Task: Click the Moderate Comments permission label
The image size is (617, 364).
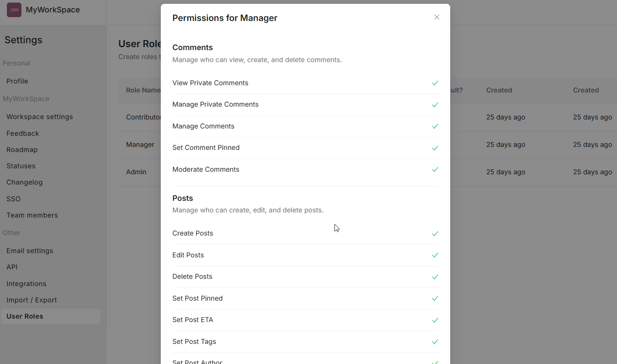Action: 206,169
